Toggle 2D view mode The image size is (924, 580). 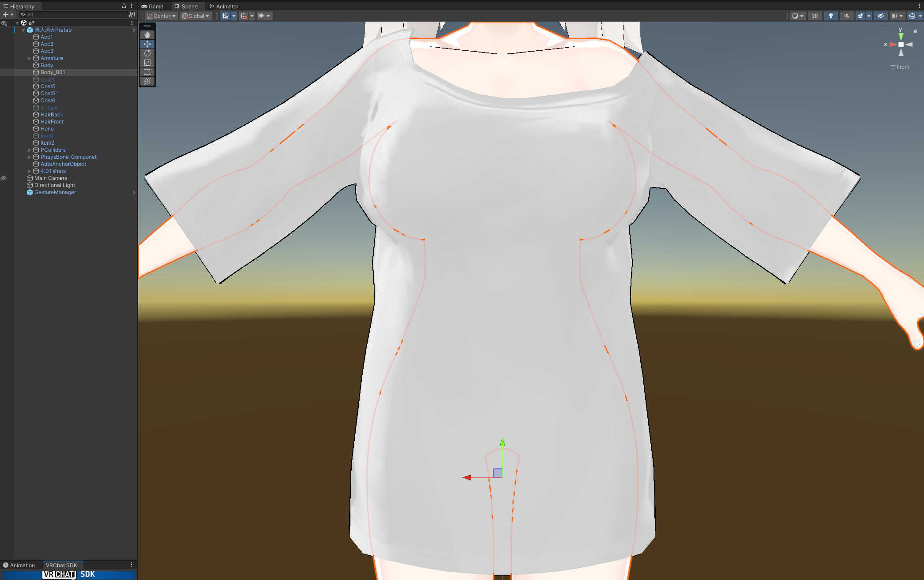(815, 16)
